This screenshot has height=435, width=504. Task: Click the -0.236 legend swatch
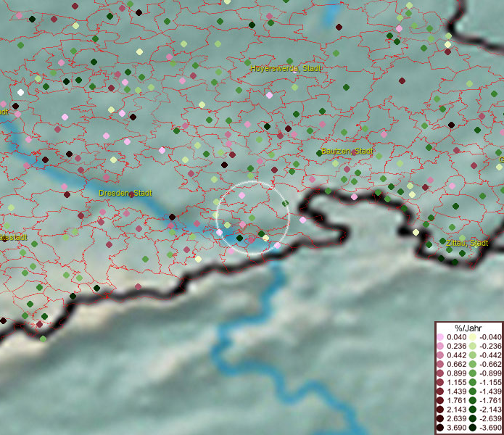[472, 347]
